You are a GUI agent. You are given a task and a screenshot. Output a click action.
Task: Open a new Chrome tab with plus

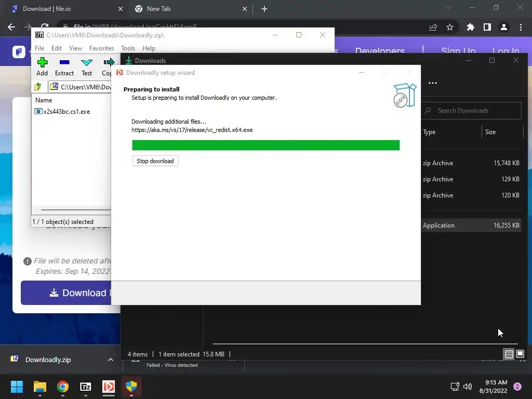coord(264,9)
